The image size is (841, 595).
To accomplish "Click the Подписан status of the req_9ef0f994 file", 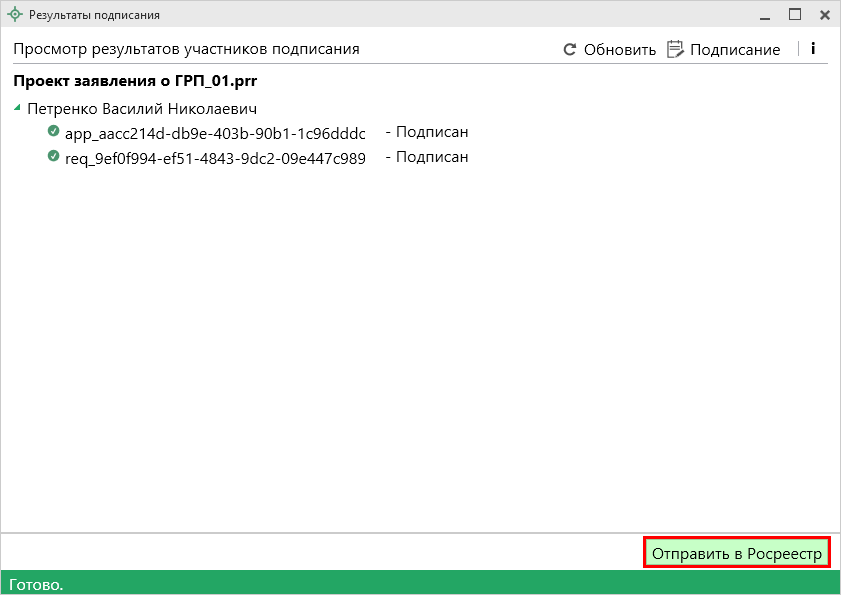I will point(432,157).
